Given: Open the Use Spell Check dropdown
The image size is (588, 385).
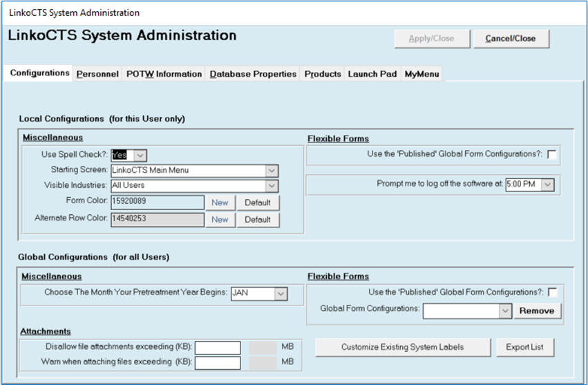Looking at the screenshot, I should 140,156.
